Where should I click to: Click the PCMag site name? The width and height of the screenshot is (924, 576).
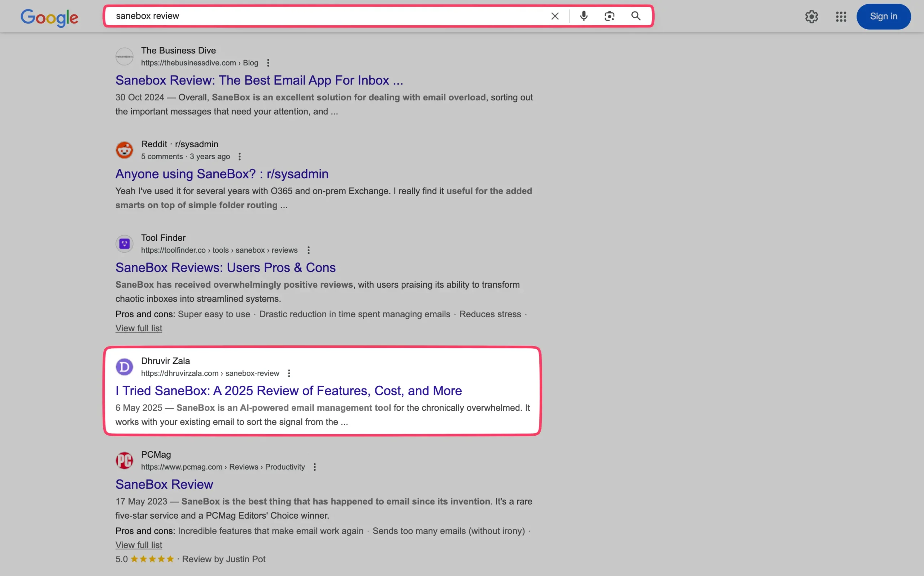click(x=156, y=455)
